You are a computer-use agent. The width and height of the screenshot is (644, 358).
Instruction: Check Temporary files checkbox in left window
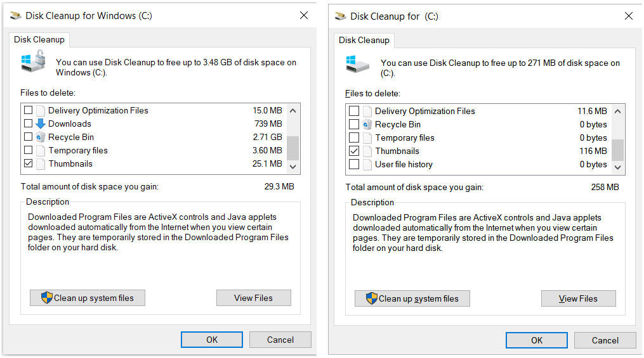tap(28, 150)
